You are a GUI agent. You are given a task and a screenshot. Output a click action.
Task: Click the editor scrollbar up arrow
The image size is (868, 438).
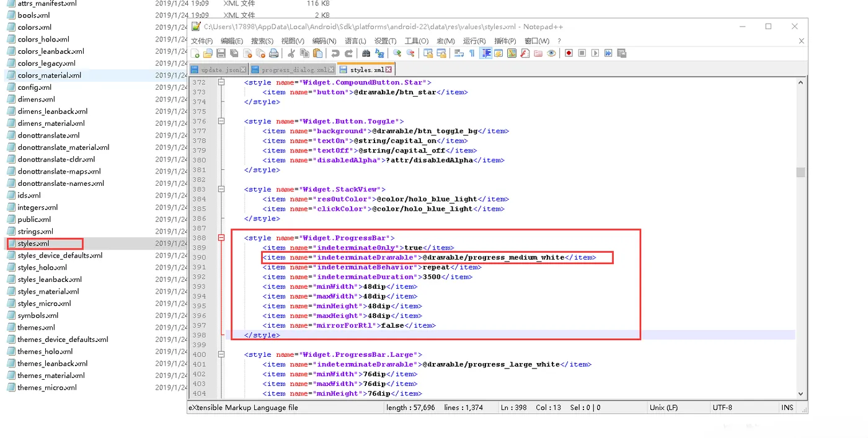(800, 82)
